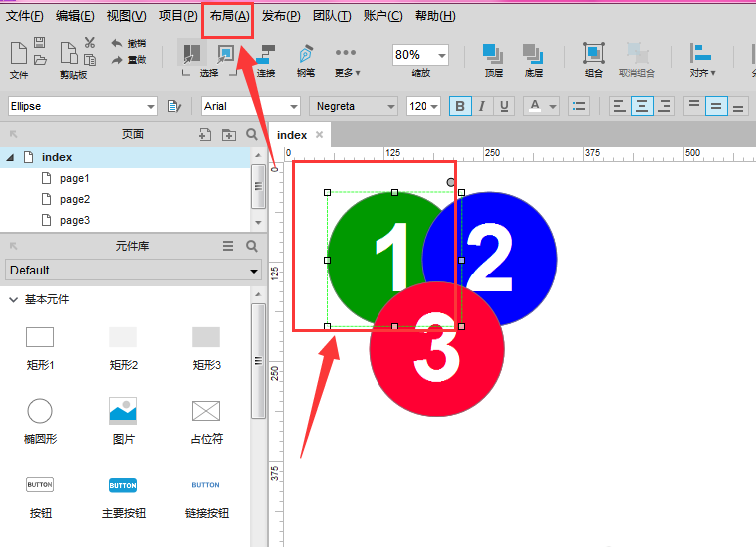This screenshot has height=547, width=756.
Task: Toggle bold formatting
Action: (460, 106)
